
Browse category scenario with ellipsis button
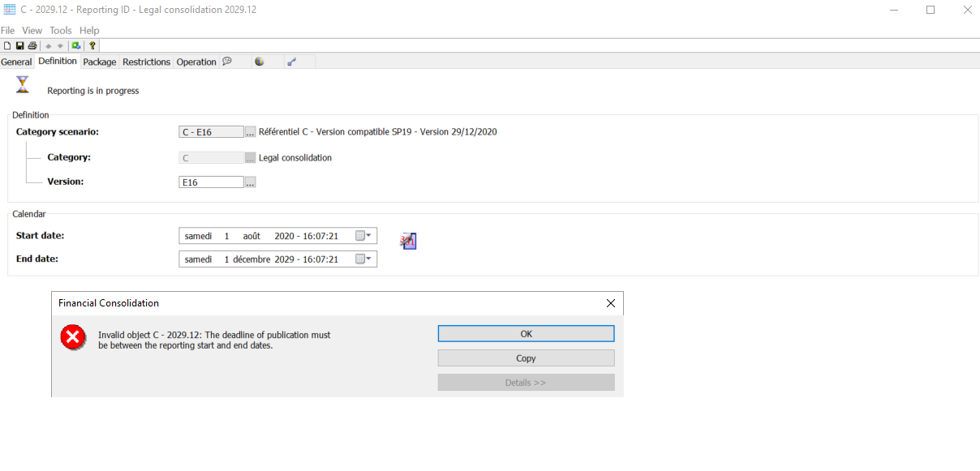251,132
